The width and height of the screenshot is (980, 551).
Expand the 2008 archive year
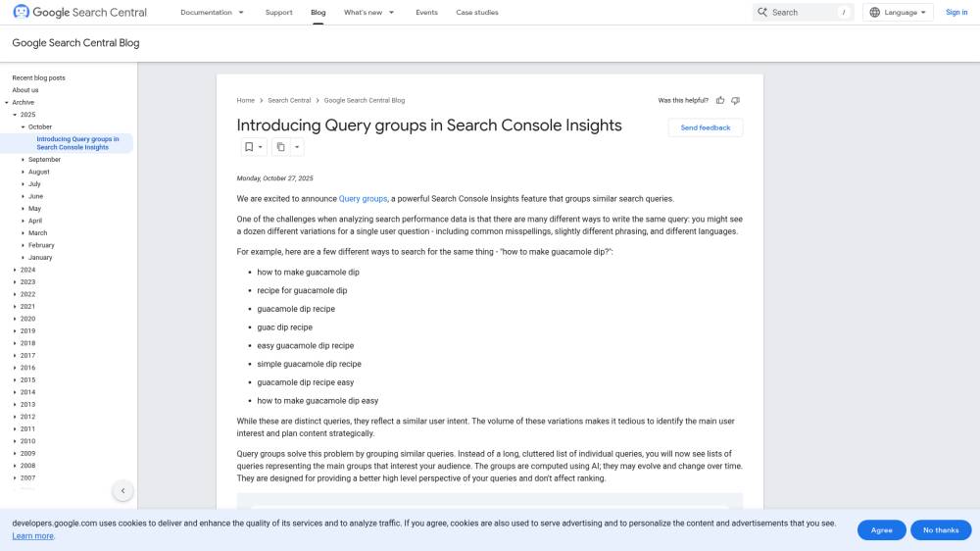(x=15, y=466)
